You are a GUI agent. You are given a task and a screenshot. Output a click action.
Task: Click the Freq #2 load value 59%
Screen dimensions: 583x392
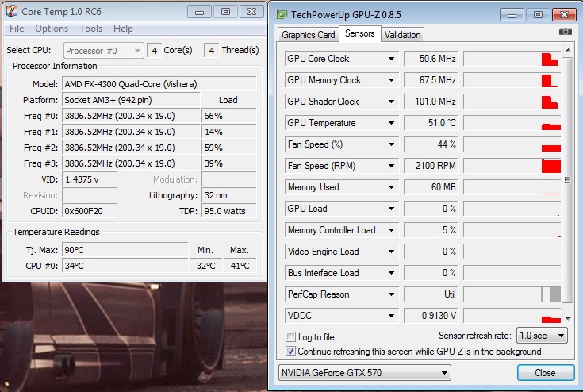229,148
